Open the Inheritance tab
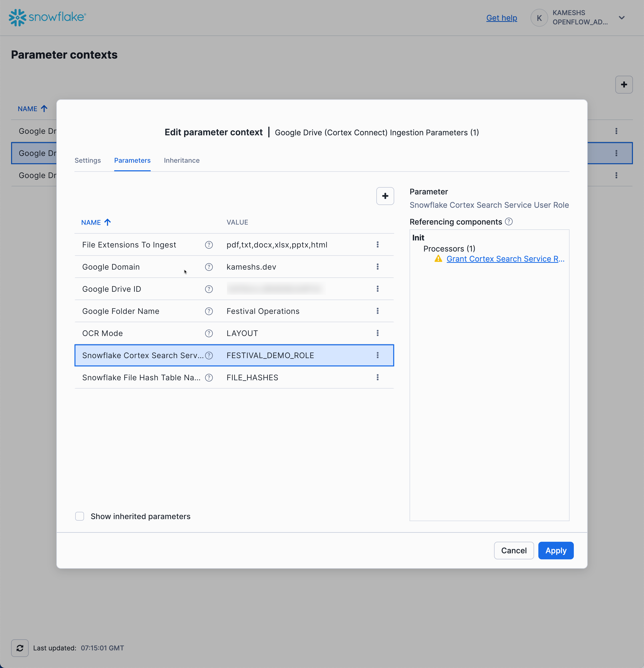This screenshot has width=644, height=668. coord(182,160)
